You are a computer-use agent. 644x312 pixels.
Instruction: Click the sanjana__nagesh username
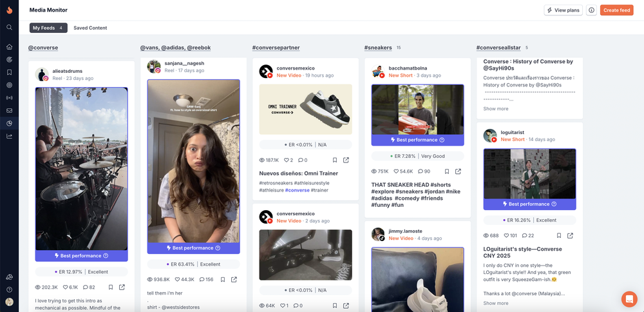pos(184,63)
